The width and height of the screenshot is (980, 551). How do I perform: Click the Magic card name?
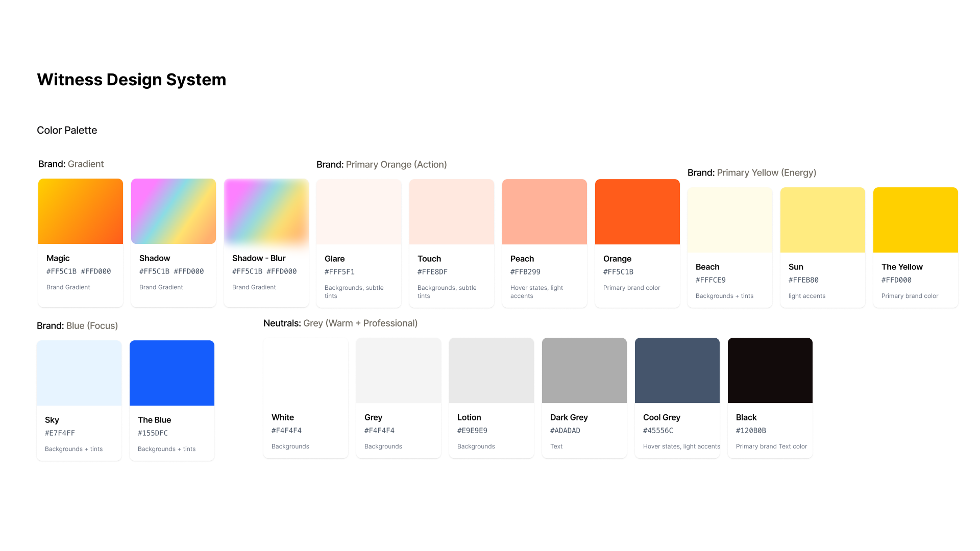[58, 258]
